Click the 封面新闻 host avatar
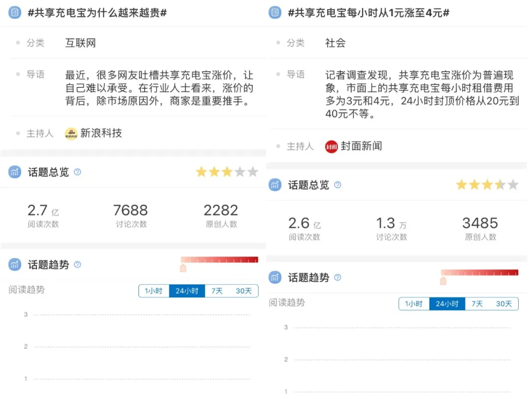532x399 pixels. (x=332, y=146)
